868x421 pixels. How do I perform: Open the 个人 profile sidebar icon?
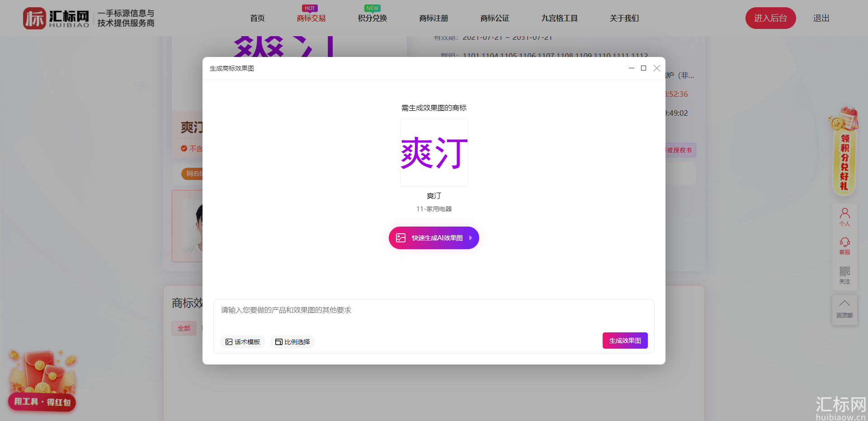844,217
